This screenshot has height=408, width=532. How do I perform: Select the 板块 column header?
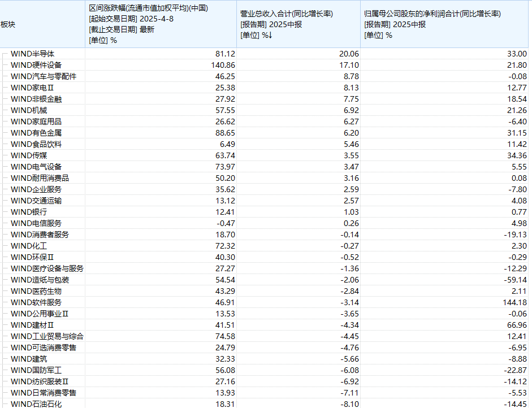(x=8, y=24)
